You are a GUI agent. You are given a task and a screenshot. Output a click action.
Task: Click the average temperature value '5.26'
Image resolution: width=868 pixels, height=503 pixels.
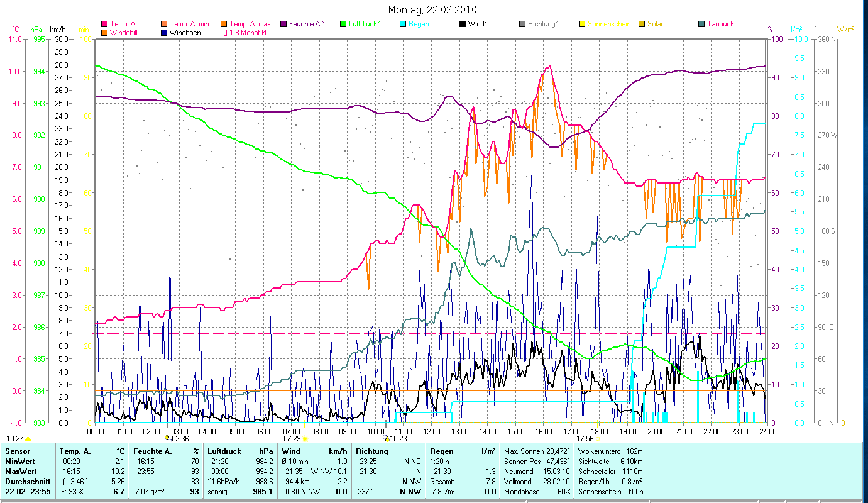click(118, 481)
